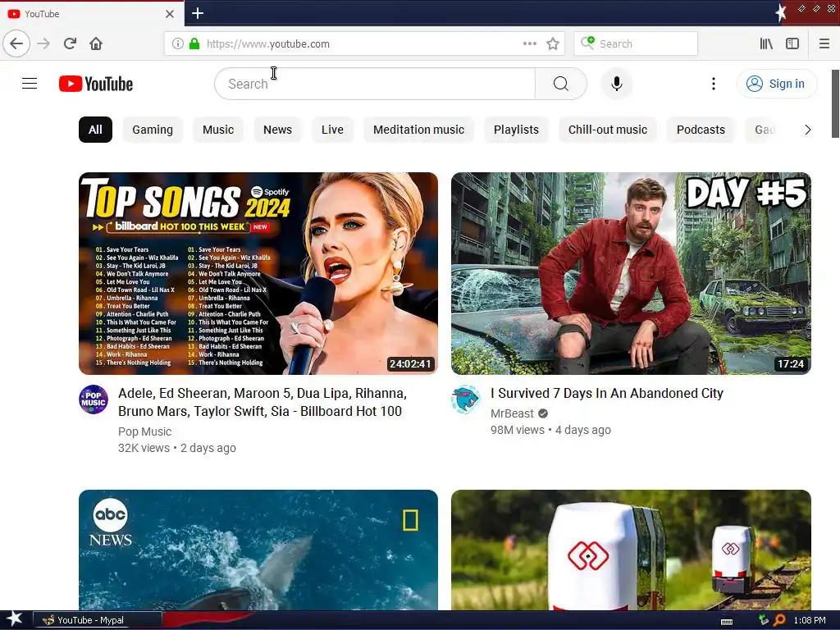Focus the browser search box
This screenshot has height=630, width=840.
pos(636,43)
